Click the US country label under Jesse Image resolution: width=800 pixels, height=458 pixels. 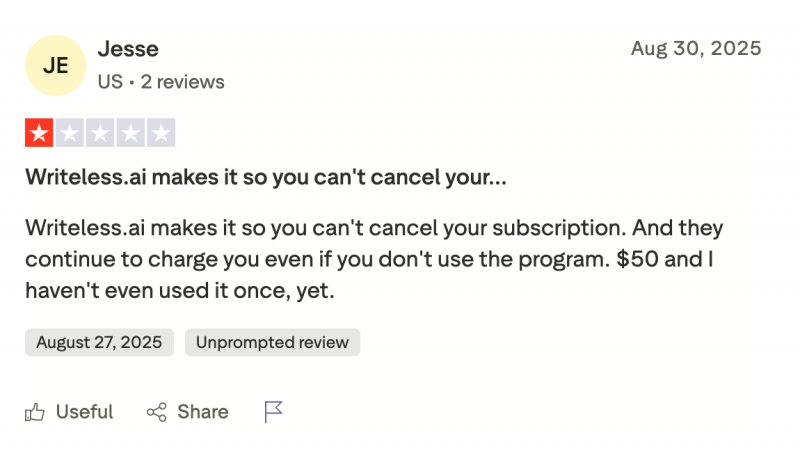tap(109, 82)
